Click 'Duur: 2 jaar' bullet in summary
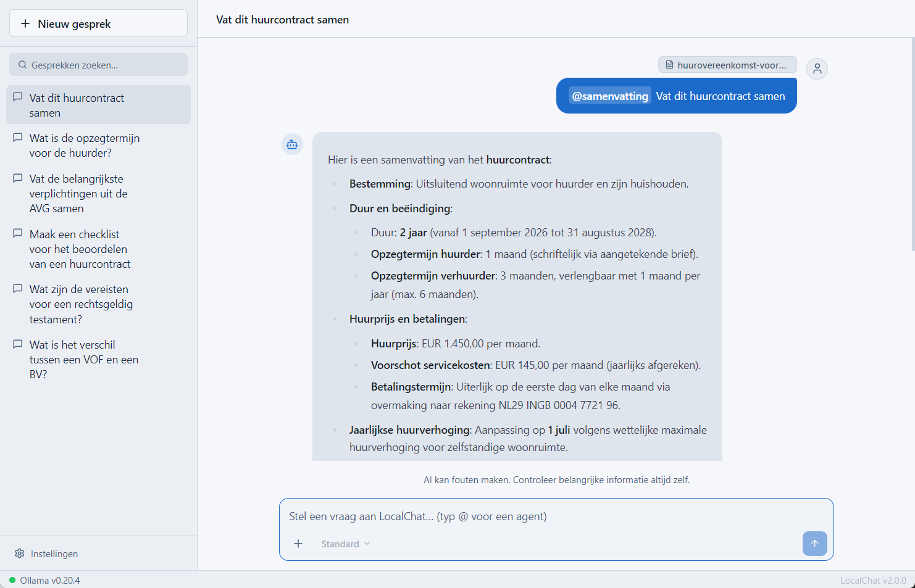The width and height of the screenshot is (915, 588). pos(514,233)
